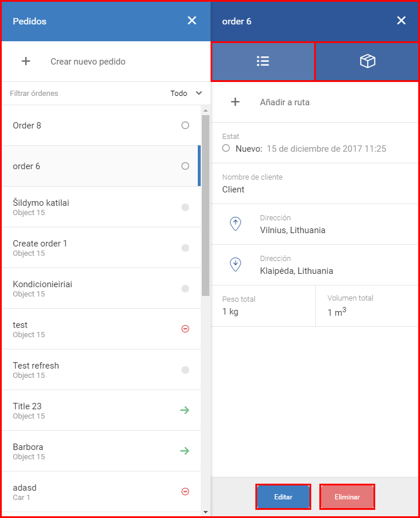Click the status circle on Order 8
This screenshot has width=420, height=518.
186,125
